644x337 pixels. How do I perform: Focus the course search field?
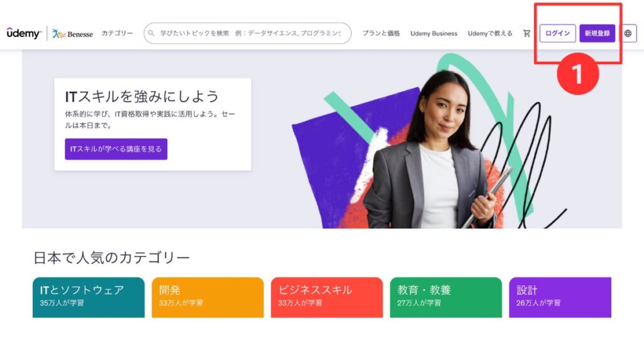[248, 33]
